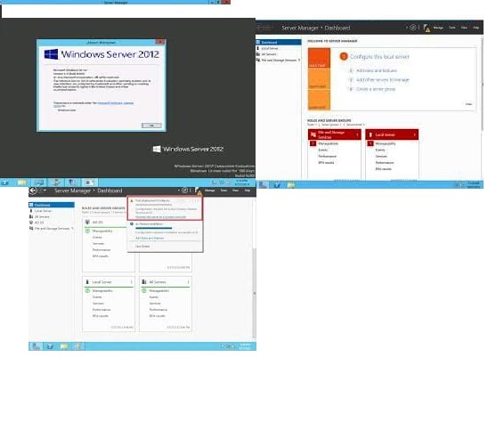Screen dimensions: 504x422
Task: Click the Add roles and features link
Action: tap(377, 70)
